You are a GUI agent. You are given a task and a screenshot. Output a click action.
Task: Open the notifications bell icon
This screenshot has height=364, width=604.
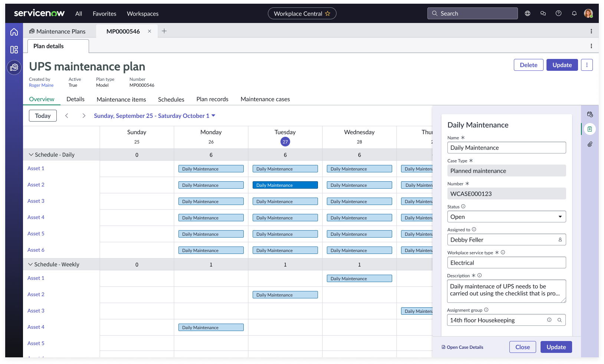tap(574, 13)
